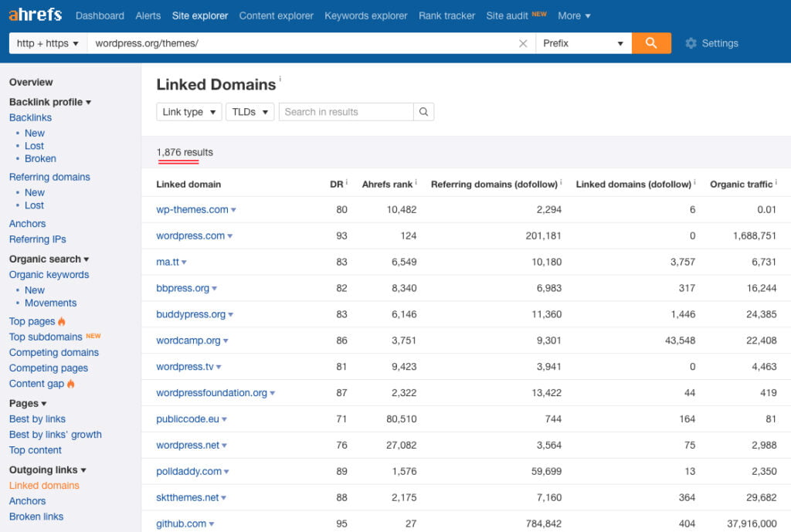Open dropdown arrow next to bbpress.org
Viewport: 791px width, 532px height.
point(215,289)
